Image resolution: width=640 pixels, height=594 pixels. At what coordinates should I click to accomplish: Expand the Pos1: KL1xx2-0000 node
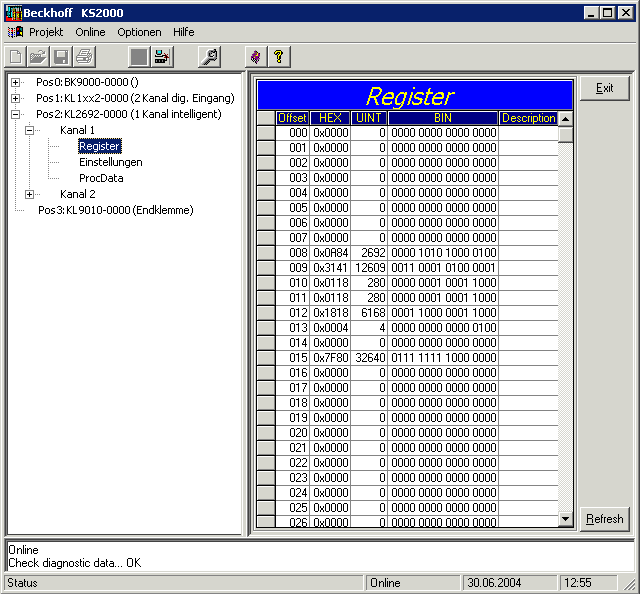click(16, 98)
